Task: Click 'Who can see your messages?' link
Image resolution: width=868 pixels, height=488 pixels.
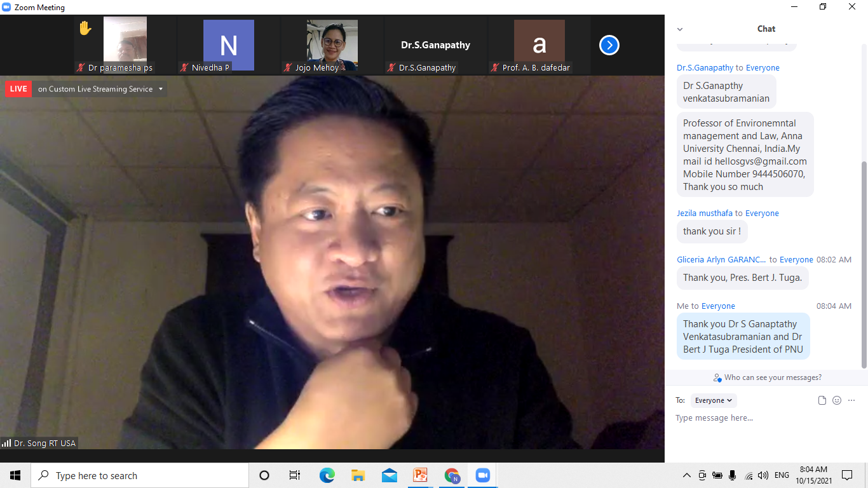Action: tap(768, 377)
